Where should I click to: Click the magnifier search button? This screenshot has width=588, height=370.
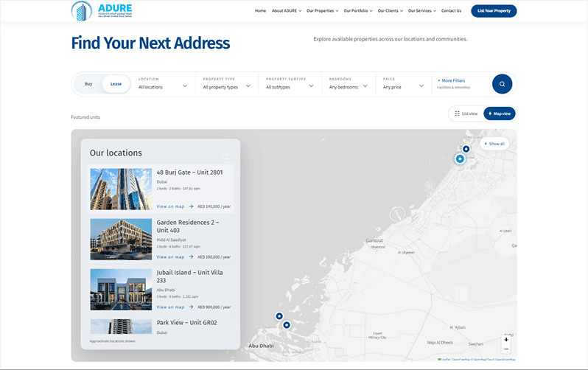[x=502, y=84]
